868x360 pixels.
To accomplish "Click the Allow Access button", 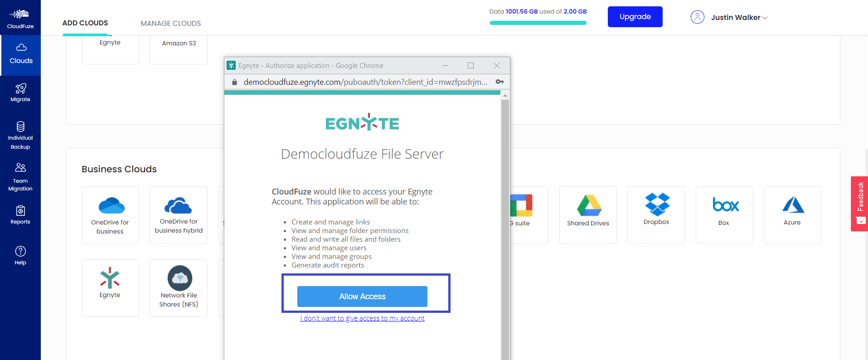I will click(x=362, y=297).
